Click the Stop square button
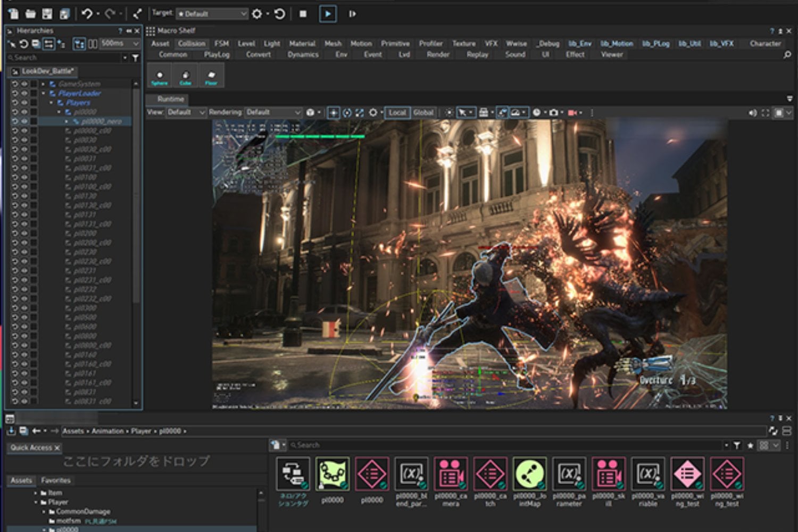 (303, 14)
